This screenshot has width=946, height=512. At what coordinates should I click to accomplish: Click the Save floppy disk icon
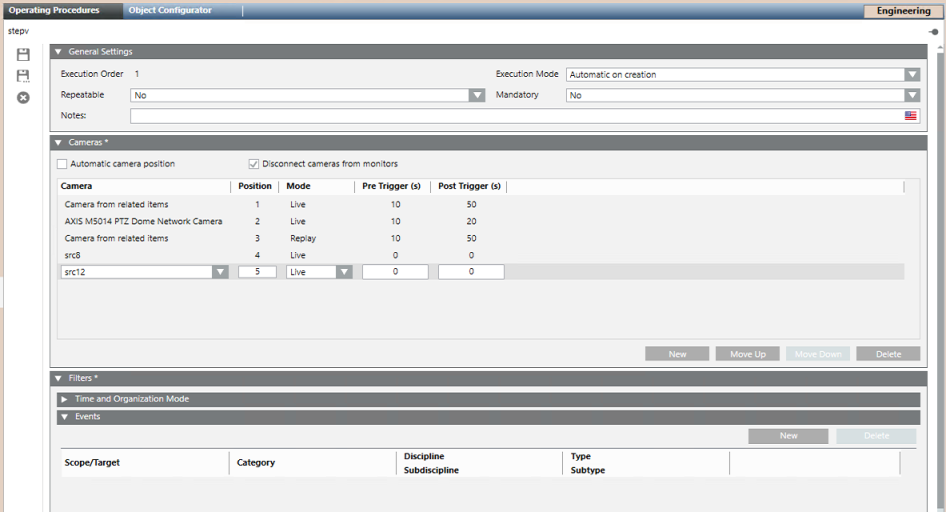point(23,55)
